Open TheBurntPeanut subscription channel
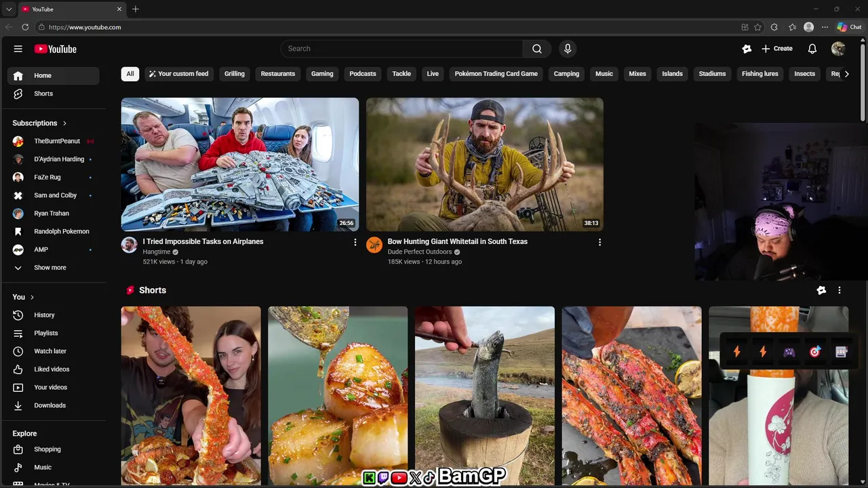This screenshot has height=488, width=868. pyautogui.click(x=54, y=141)
